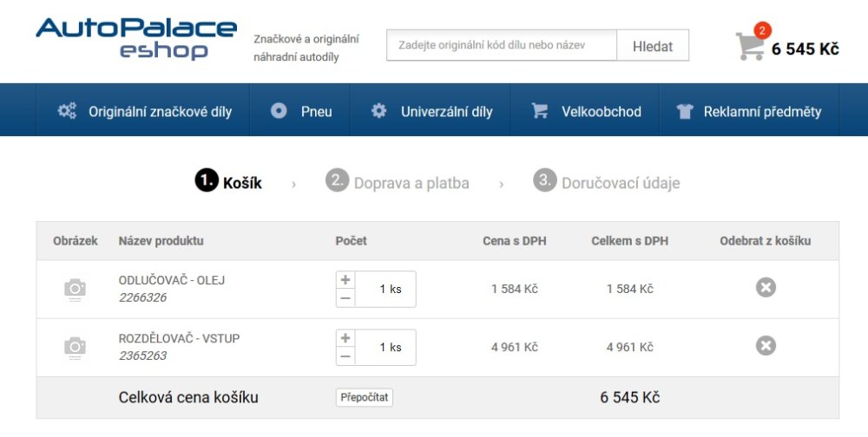868x437 pixels.
Task: Go to the Pneu category
Action: point(301,111)
